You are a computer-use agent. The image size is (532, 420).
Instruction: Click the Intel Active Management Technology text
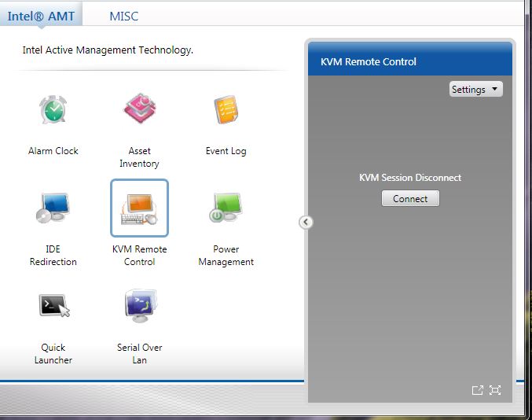tap(108, 50)
